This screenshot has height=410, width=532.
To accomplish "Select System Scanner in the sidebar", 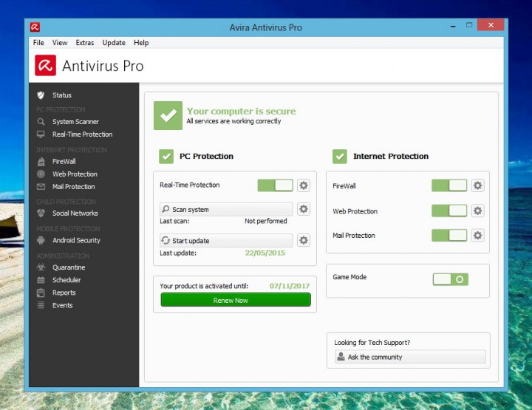I will (75, 122).
